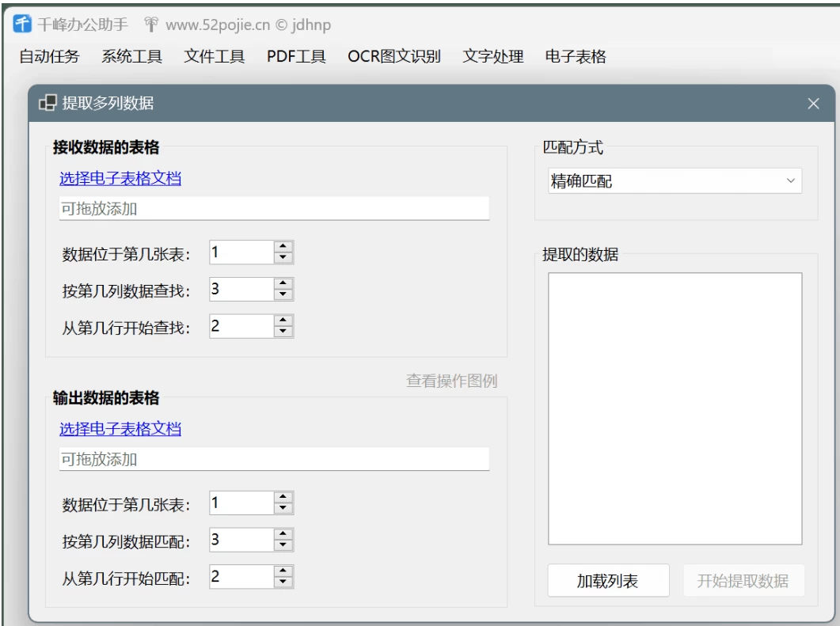
Task: Open the OCR图文识别 menu
Action: (x=393, y=56)
